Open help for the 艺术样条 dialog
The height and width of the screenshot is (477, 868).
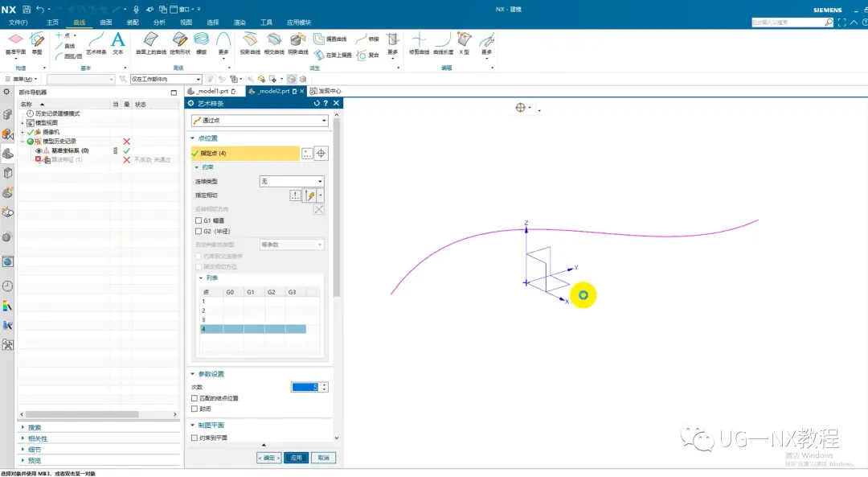click(x=325, y=103)
